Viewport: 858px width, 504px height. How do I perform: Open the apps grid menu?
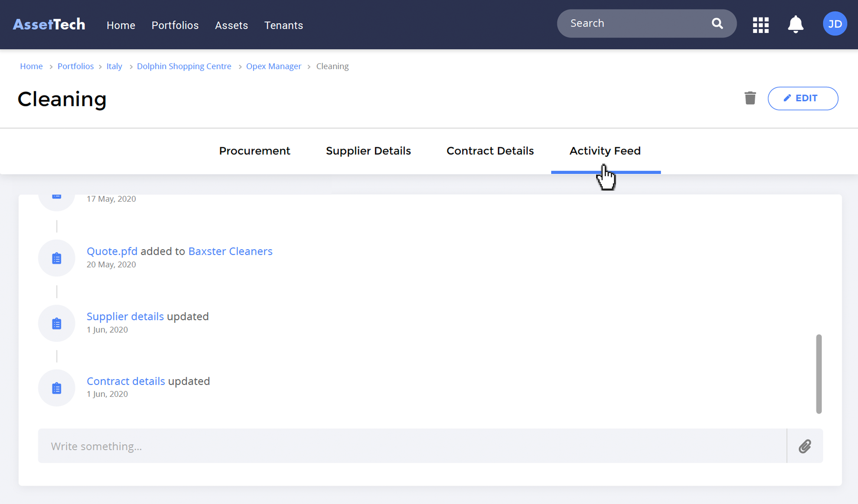pyautogui.click(x=761, y=25)
